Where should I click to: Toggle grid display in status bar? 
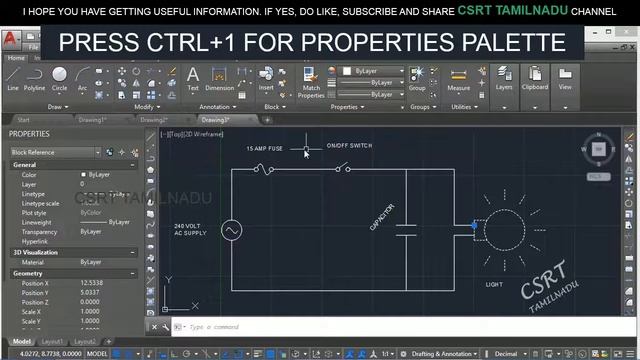pos(117,354)
